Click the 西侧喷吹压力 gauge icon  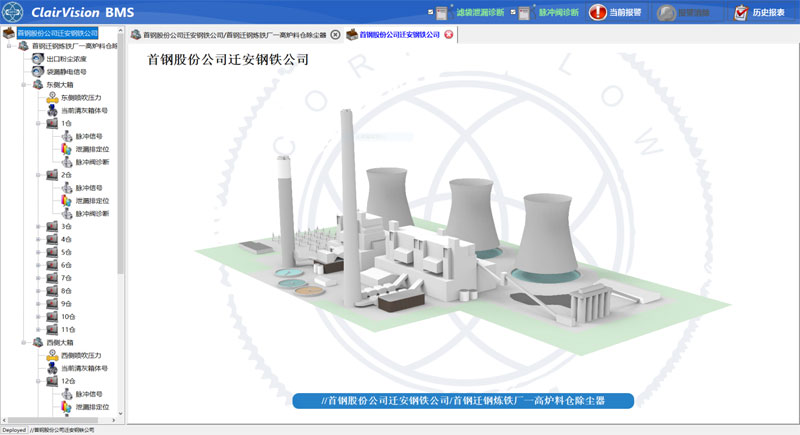(52, 355)
